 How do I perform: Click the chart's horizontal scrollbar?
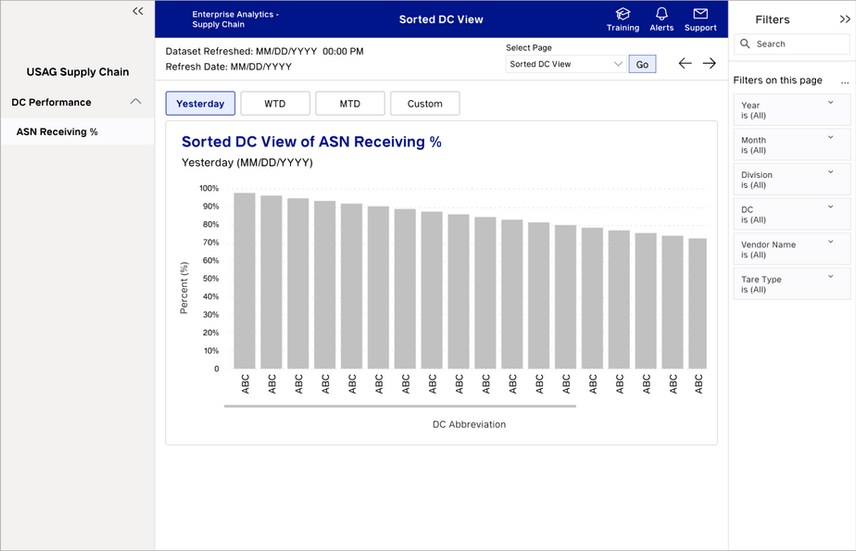coord(400,406)
